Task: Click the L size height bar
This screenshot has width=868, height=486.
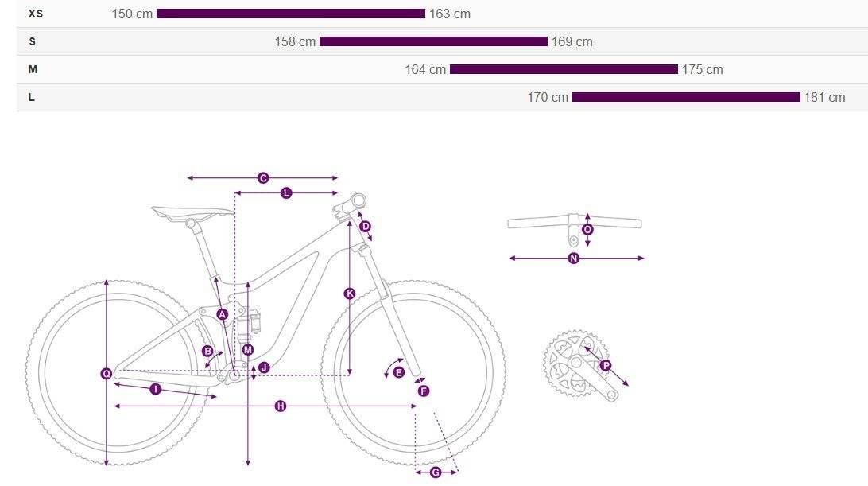Action: point(686,97)
